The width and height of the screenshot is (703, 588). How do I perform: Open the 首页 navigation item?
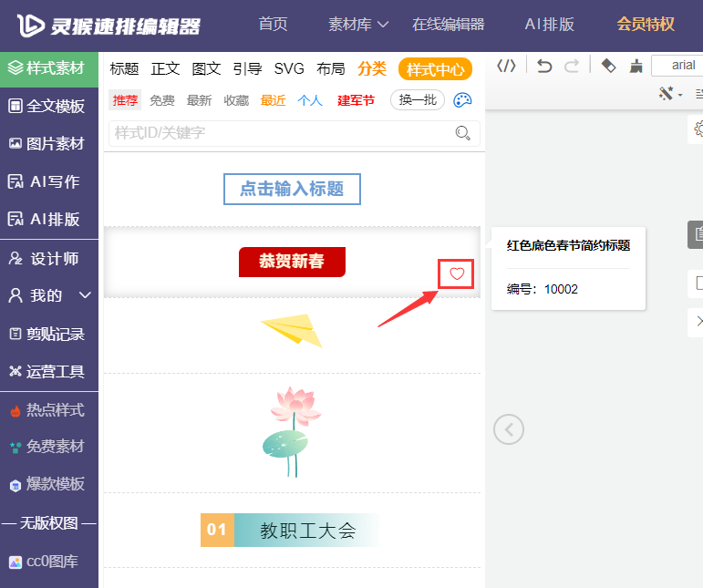pyautogui.click(x=273, y=24)
